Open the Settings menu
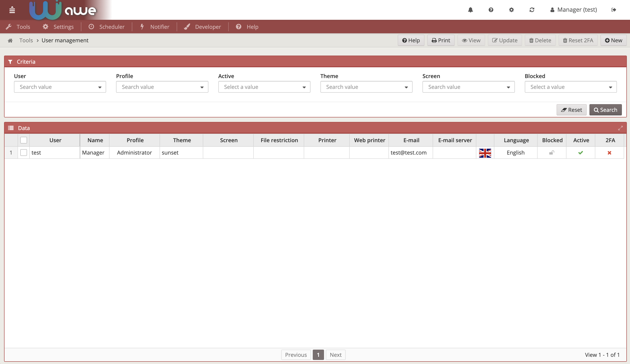This screenshot has height=364, width=630. coord(63,27)
